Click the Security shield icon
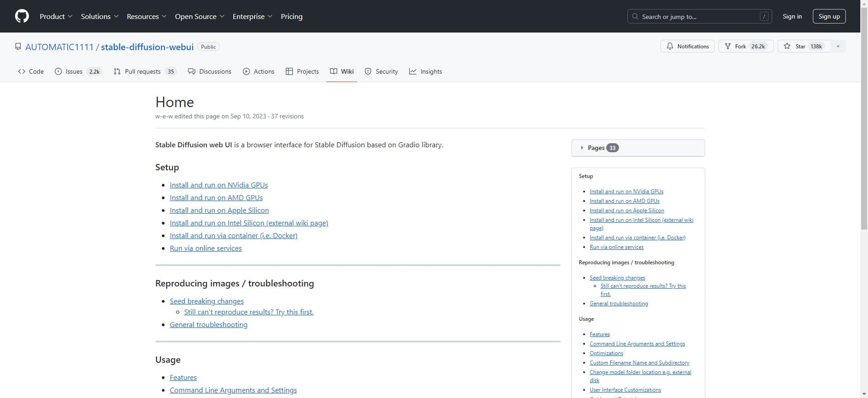 tap(368, 71)
